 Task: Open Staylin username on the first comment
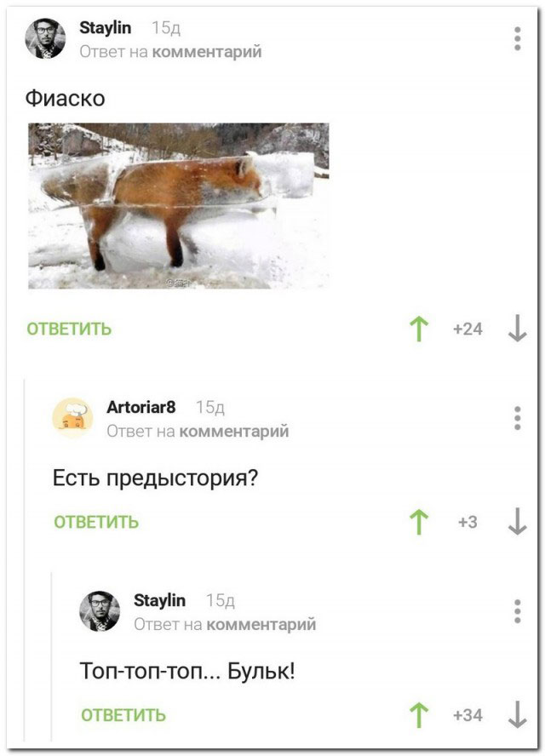(105, 28)
